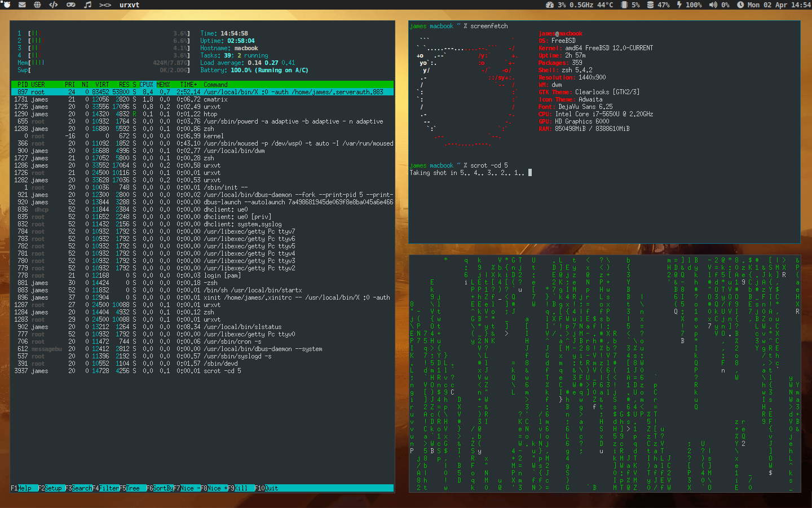Click the FreeBSD logo tag in top bar
This screenshot has height=508, width=812.
tap(6, 5)
